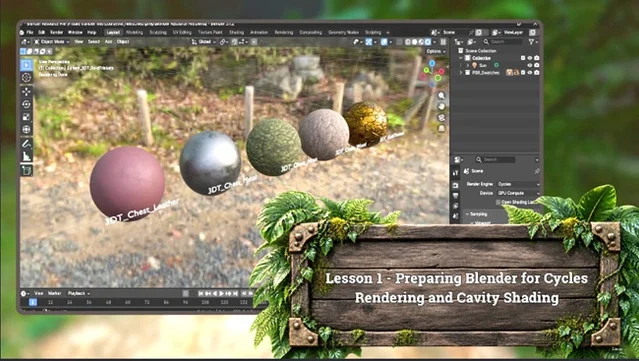
Task: Open the timeline Marker menu
Action: tap(54, 293)
